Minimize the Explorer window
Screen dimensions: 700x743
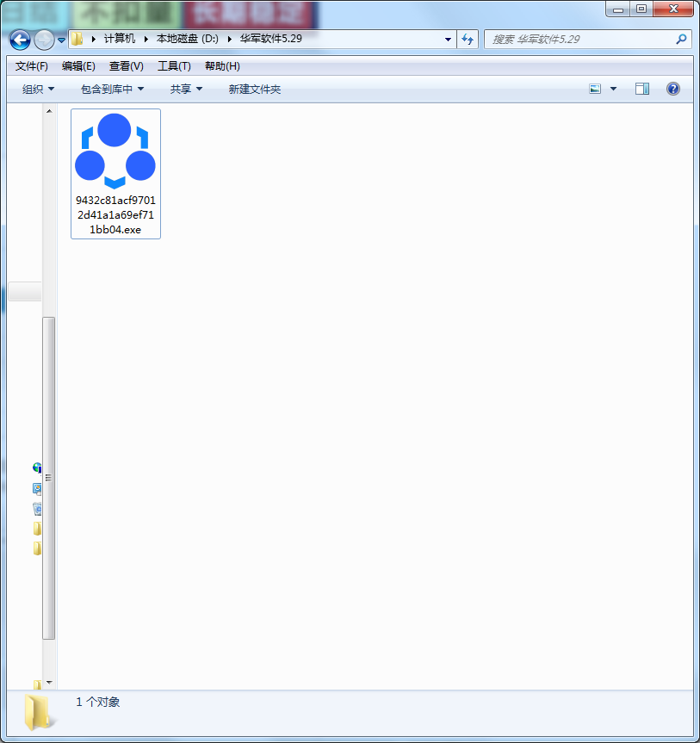(618, 9)
